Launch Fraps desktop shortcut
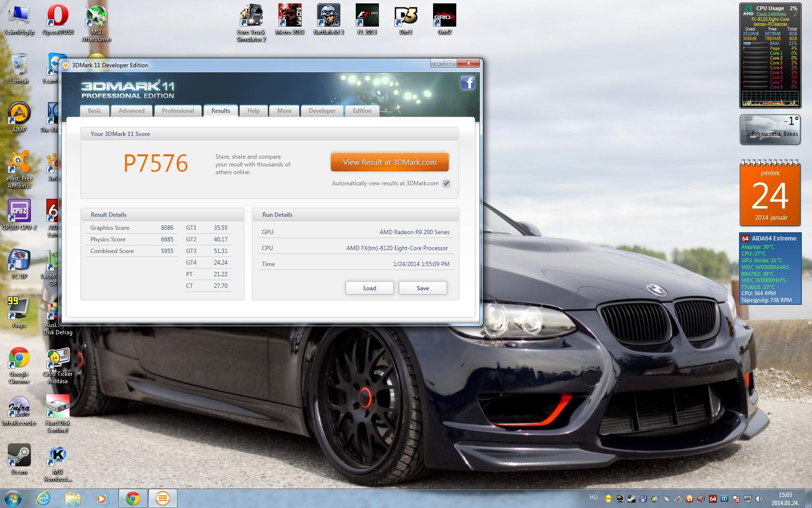The width and height of the screenshot is (812, 508). [x=19, y=313]
